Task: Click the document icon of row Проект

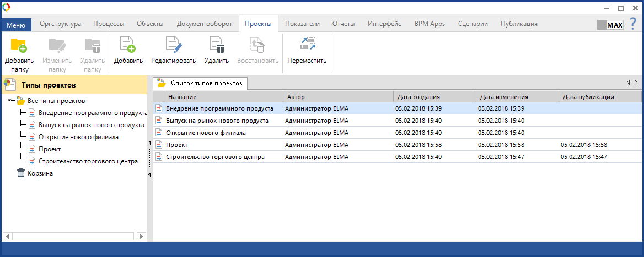Action: [159, 145]
